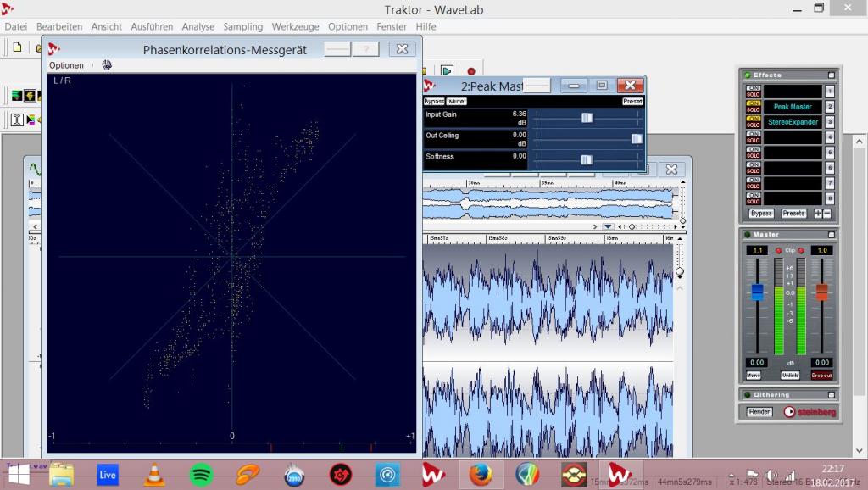Toggle SOLO for Peak Master effect slot

point(754,109)
